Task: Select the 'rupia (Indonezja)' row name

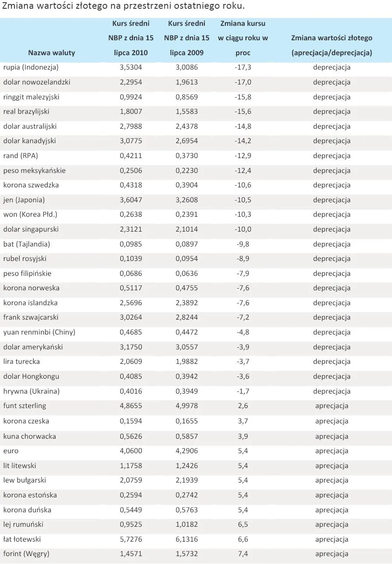Action: pos(31,67)
